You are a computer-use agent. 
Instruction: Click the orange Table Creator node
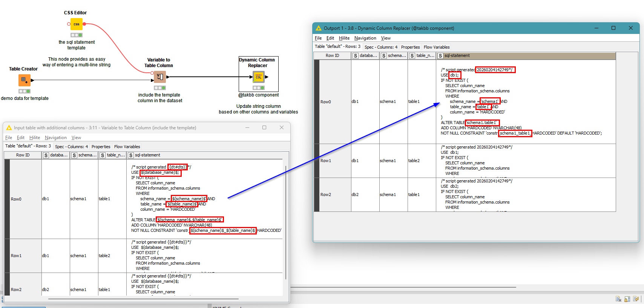[25, 80]
